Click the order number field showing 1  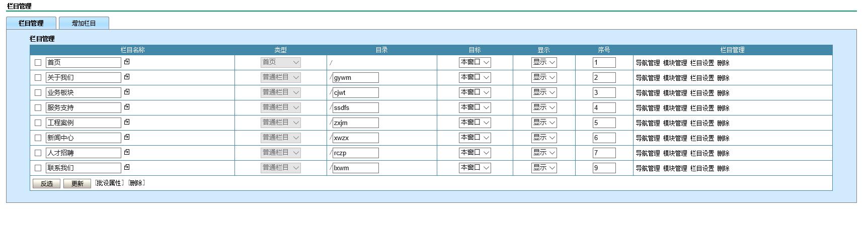tap(604, 62)
